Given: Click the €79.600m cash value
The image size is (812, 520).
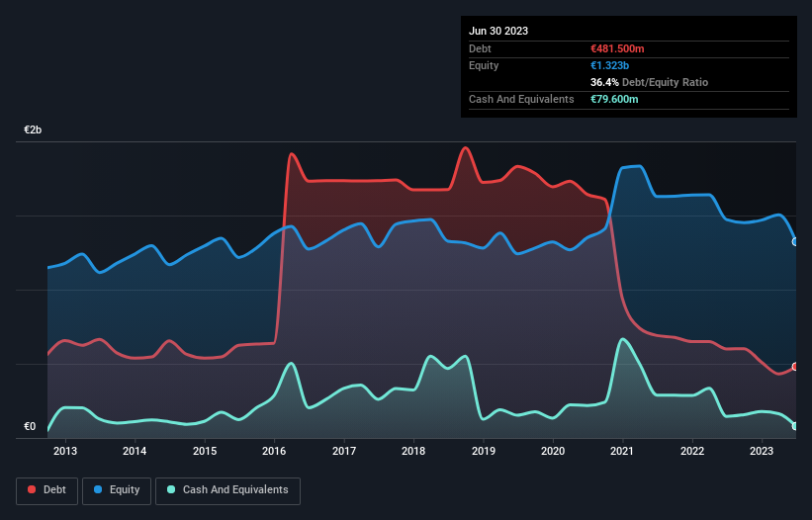Looking at the screenshot, I should pyautogui.click(x=614, y=99).
